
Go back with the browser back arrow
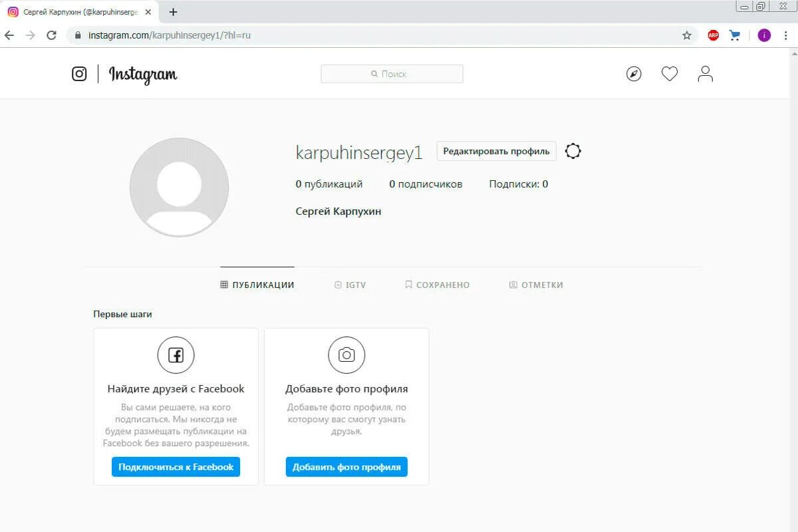pyautogui.click(x=9, y=35)
